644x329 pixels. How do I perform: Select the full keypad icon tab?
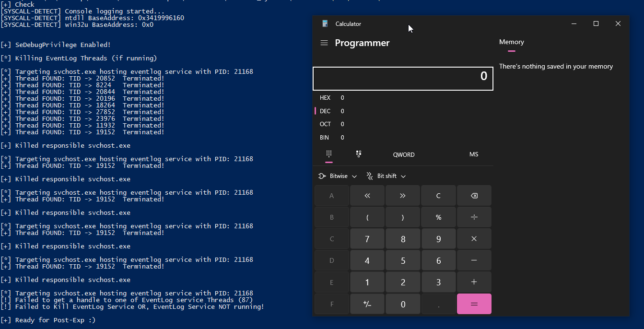click(329, 154)
